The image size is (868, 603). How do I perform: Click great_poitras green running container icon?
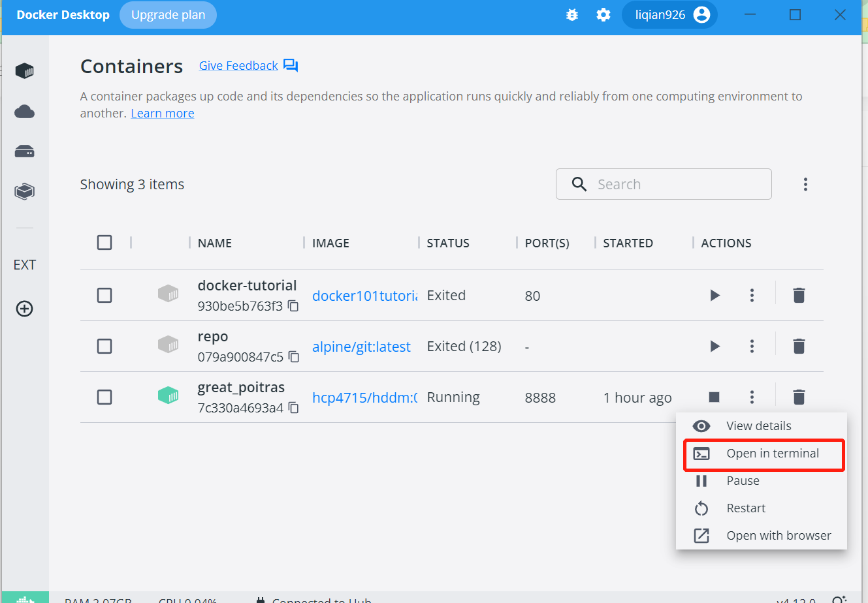[x=168, y=395]
